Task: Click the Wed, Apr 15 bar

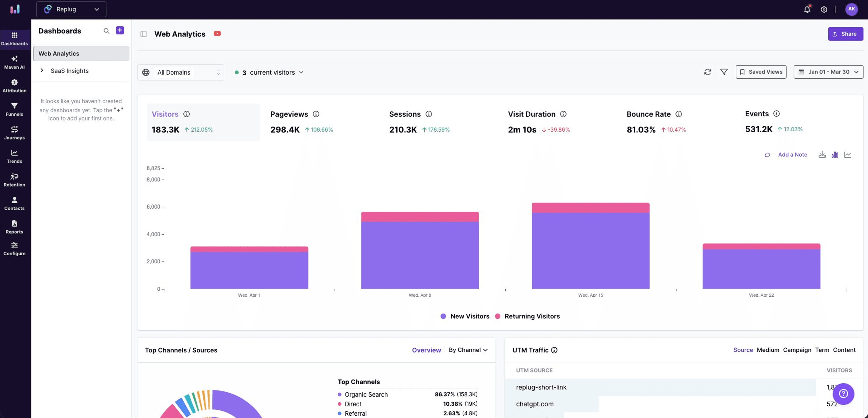Action: pyautogui.click(x=590, y=246)
